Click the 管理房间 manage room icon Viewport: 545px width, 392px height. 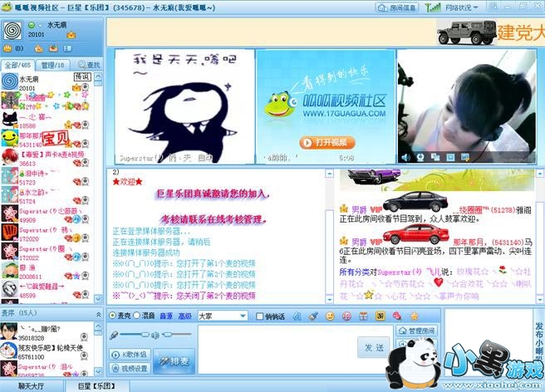[417, 331]
